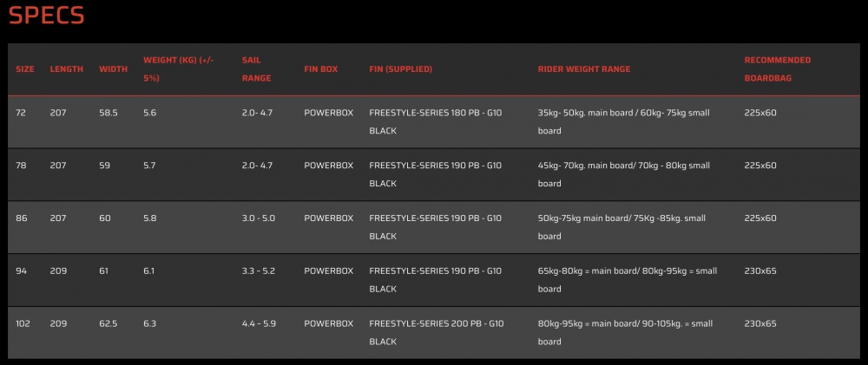
Task: Click the FIN (SUPPLIED) column header
Action: (400, 69)
